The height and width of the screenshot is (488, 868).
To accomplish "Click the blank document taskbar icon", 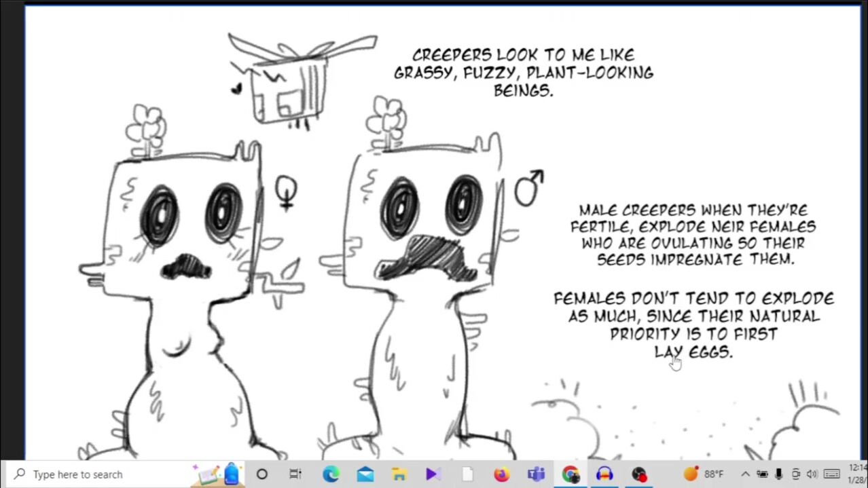I will 467,474.
